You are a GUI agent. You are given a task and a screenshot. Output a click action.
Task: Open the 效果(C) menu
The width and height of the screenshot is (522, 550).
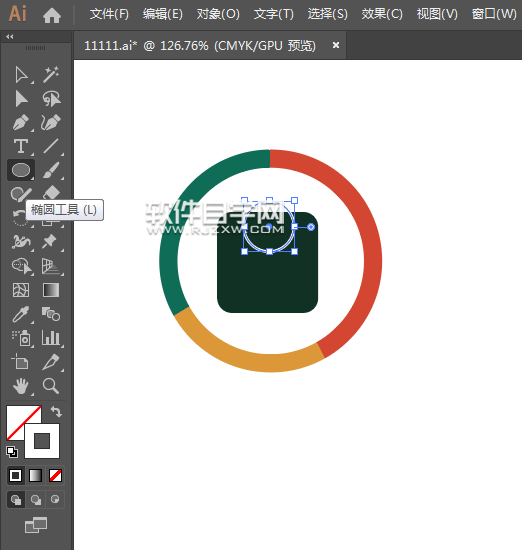[382, 14]
